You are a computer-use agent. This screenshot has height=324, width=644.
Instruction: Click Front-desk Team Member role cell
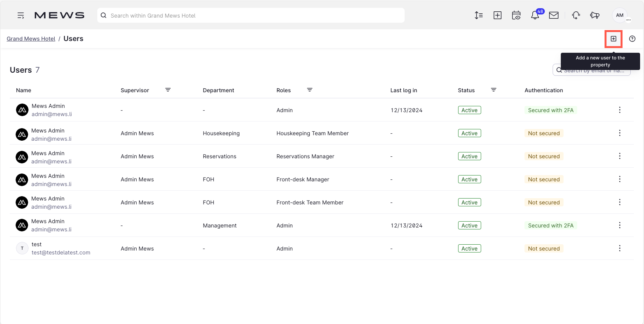pos(310,202)
